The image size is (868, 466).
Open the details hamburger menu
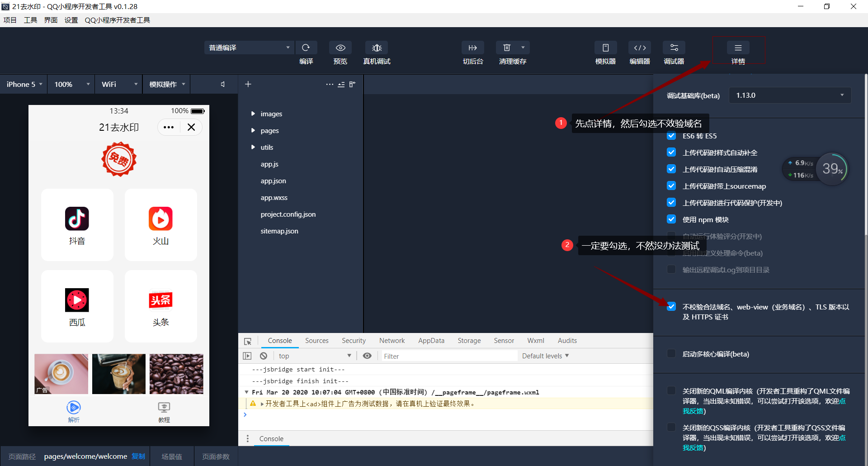[738, 48]
